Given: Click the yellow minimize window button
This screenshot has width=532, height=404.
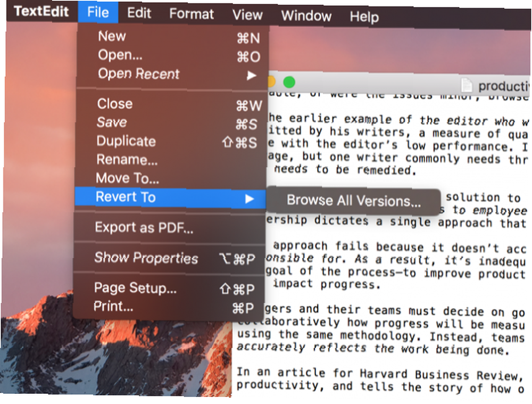Looking at the screenshot, I should coord(271,81).
